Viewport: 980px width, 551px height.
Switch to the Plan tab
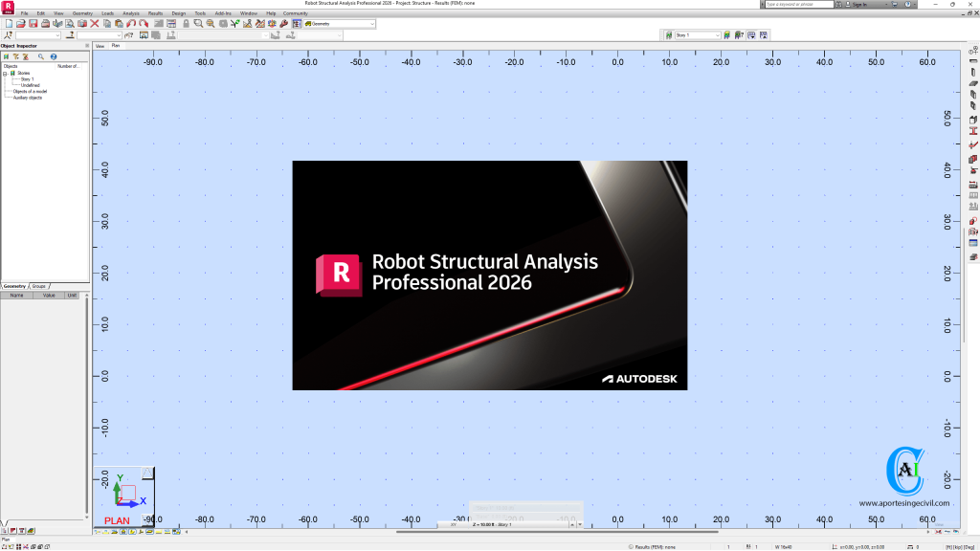click(115, 45)
